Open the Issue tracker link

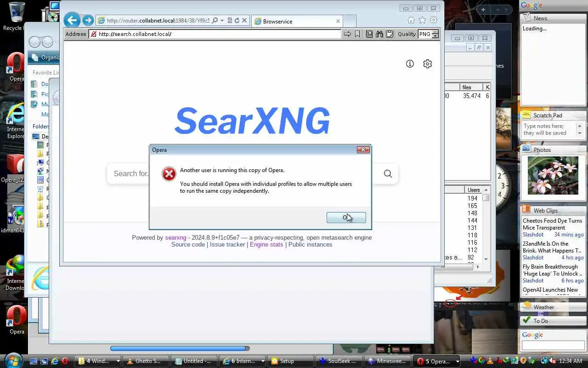coord(227,244)
